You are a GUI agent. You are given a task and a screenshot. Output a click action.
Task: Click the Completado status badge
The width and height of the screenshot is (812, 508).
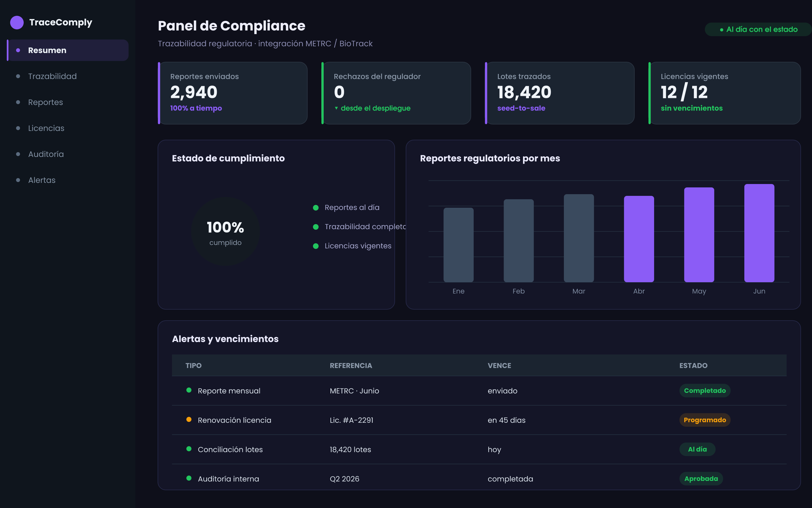tap(705, 391)
